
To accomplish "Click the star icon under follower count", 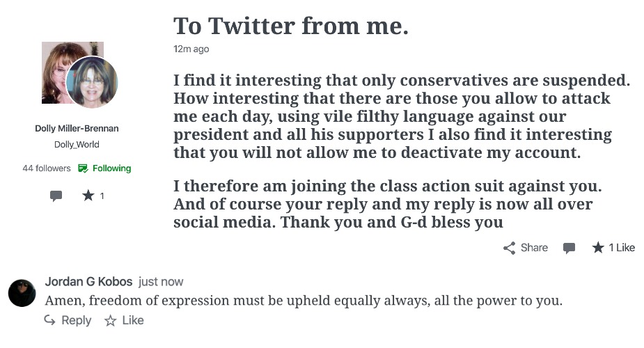I will pos(88,196).
